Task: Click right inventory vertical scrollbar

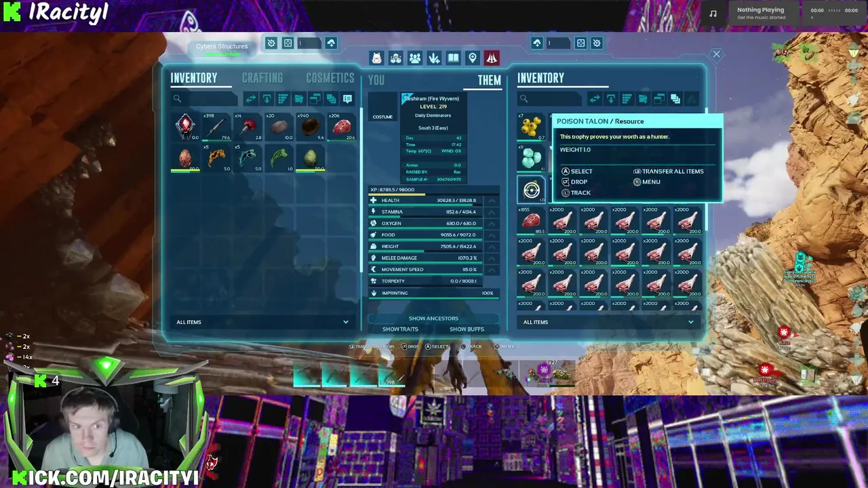Action: 706,169
